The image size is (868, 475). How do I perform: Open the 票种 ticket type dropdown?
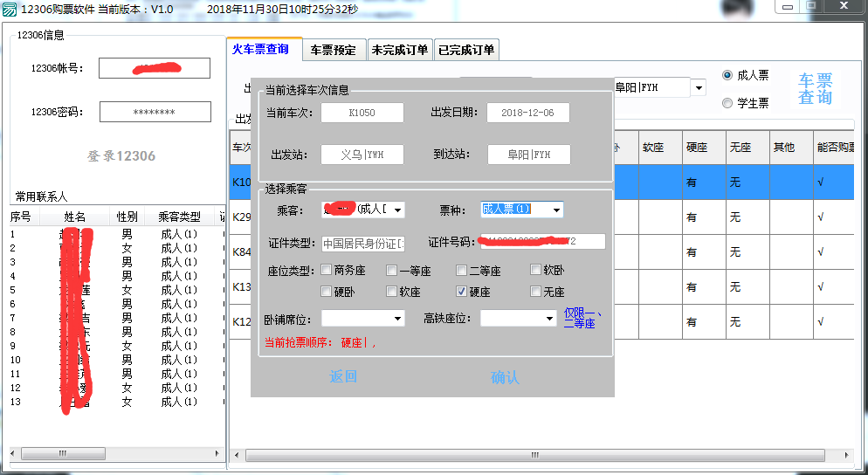556,210
